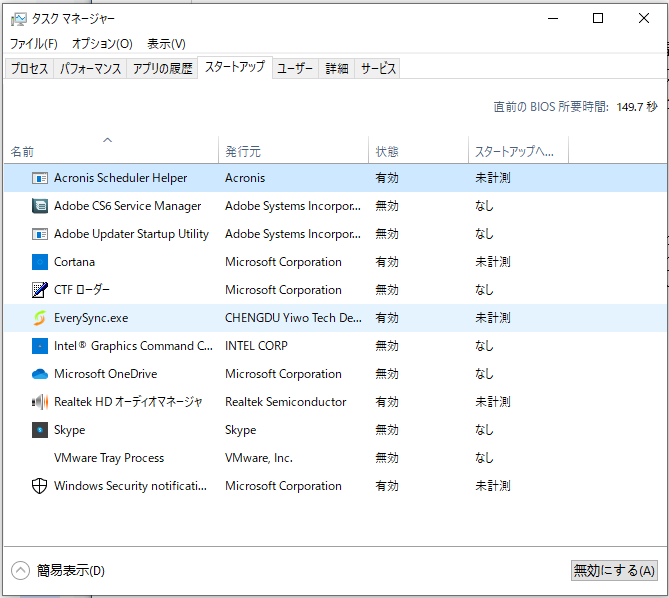Viewport: 669px width, 598px height.
Task: Sort by the 名前 column header
Action: click(x=22, y=152)
